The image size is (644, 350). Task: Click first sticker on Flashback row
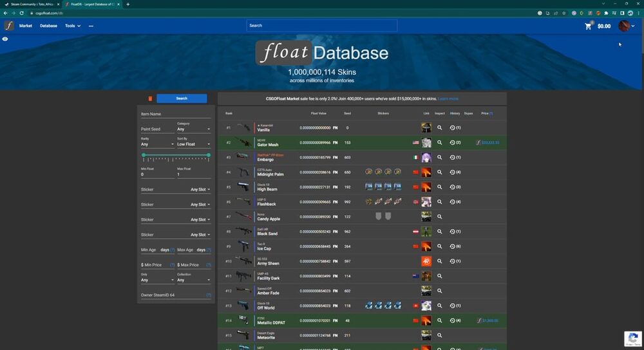[369, 201]
